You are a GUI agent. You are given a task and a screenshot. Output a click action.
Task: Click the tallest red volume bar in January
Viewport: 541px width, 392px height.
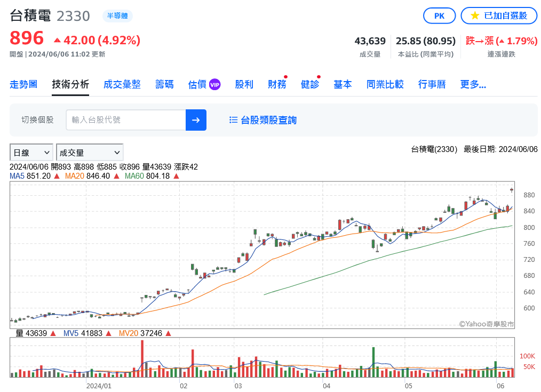click(142, 358)
